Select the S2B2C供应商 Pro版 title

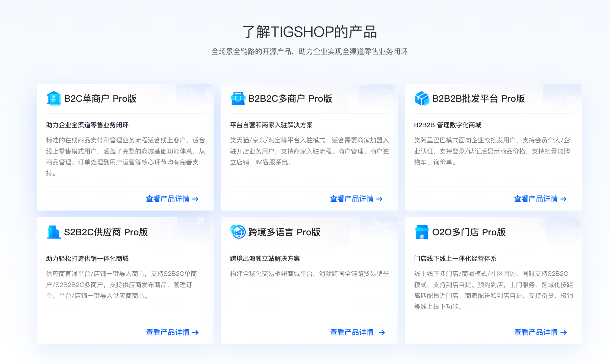click(x=106, y=232)
